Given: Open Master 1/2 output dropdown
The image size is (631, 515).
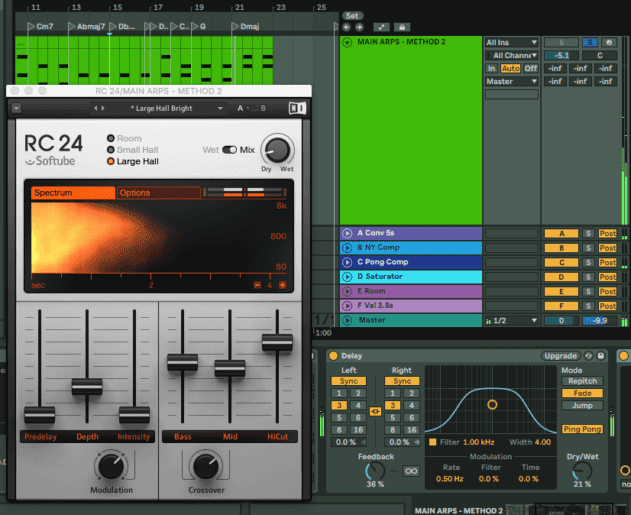Looking at the screenshot, I should pyautogui.click(x=511, y=321).
